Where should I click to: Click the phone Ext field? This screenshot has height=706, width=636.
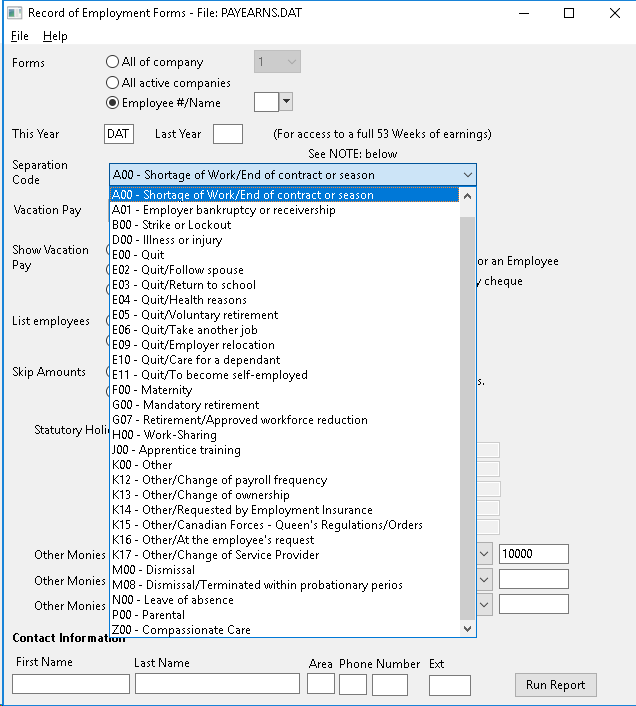tap(450, 685)
